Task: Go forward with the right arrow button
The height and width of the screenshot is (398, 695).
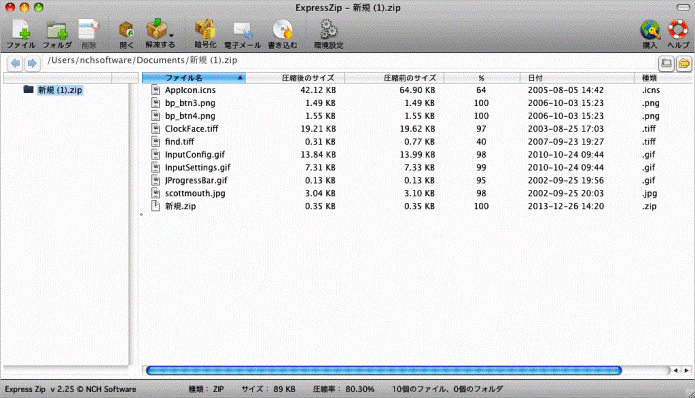Action: (32, 63)
